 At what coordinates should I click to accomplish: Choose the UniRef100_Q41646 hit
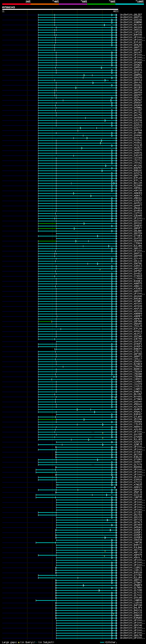pos(131,296)
